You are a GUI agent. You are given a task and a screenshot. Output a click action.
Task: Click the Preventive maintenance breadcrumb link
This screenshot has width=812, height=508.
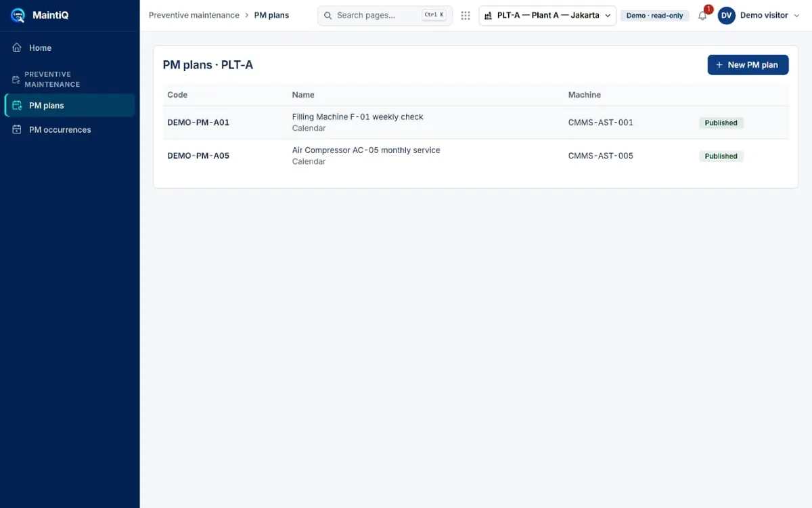click(194, 15)
